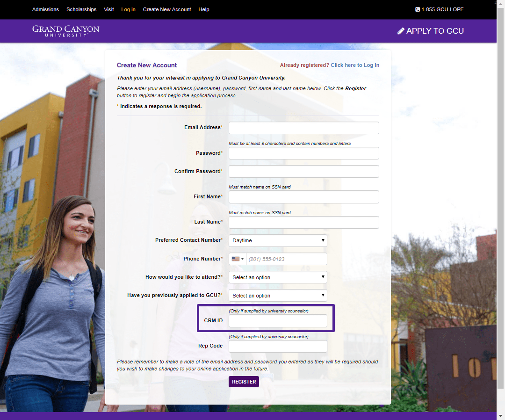The width and height of the screenshot is (505, 420).
Task: Click the highlighted CRM ID input box
Action: (277, 321)
